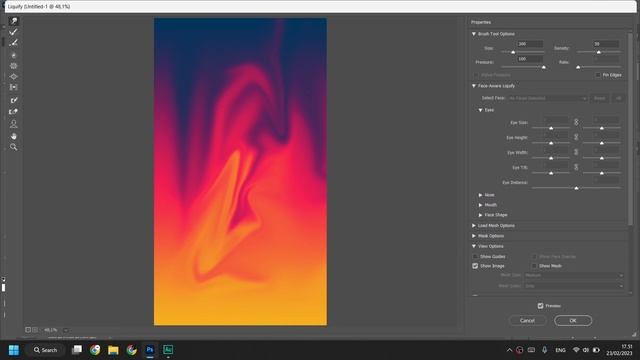Viewport: 640px width, 360px height.
Task: Select the Push Left tool
Action: [13, 87]
